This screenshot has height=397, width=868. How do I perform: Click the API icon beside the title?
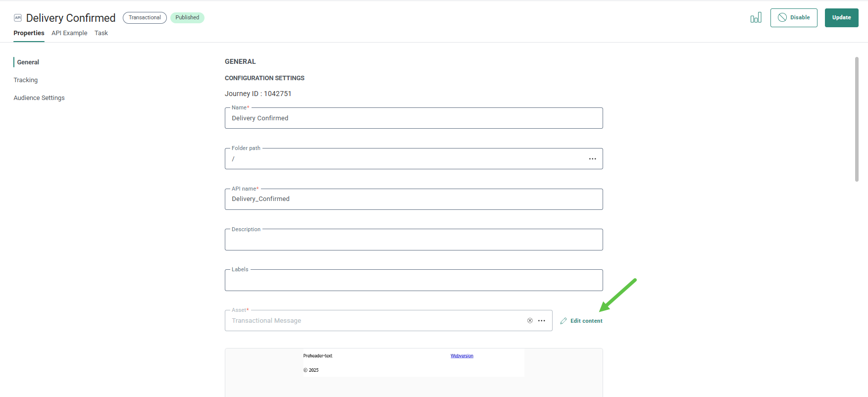(x=18, y=18)
